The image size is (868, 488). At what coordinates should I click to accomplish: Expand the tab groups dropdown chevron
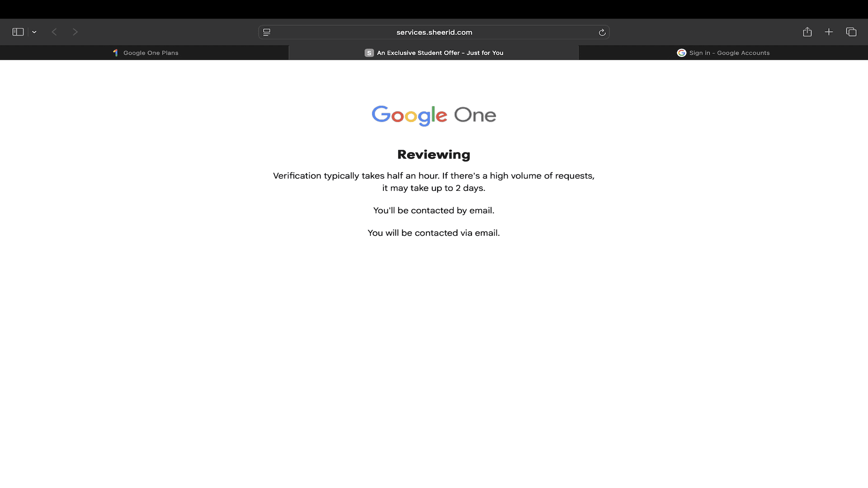coord(34,32)
